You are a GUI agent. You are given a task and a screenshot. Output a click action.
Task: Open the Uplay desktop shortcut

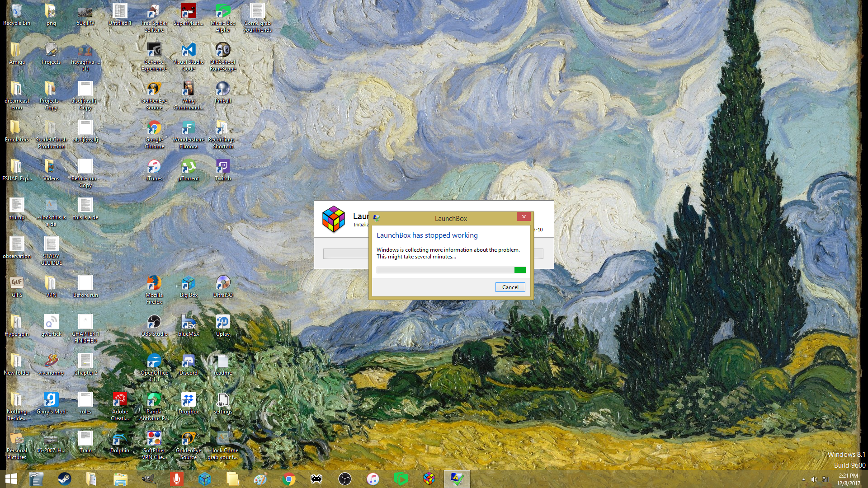pyautogui.click(x=223, y=325)
